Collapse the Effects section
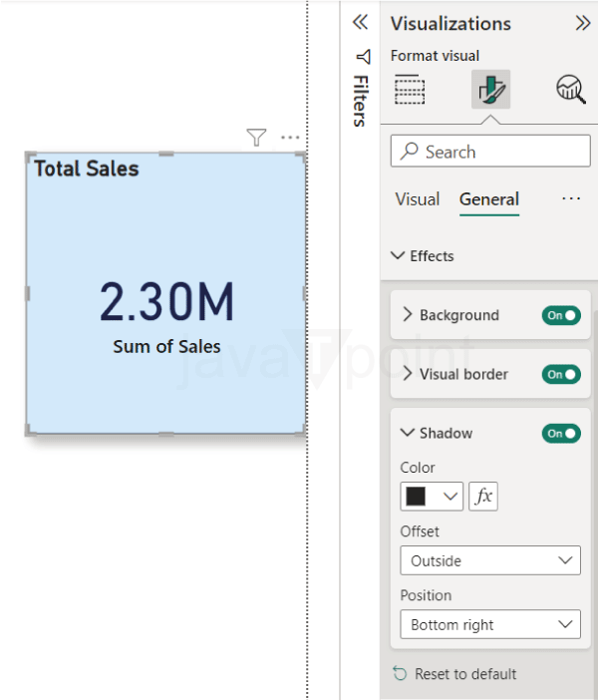Viewport: 598px width, 700px height. (398, 256)
